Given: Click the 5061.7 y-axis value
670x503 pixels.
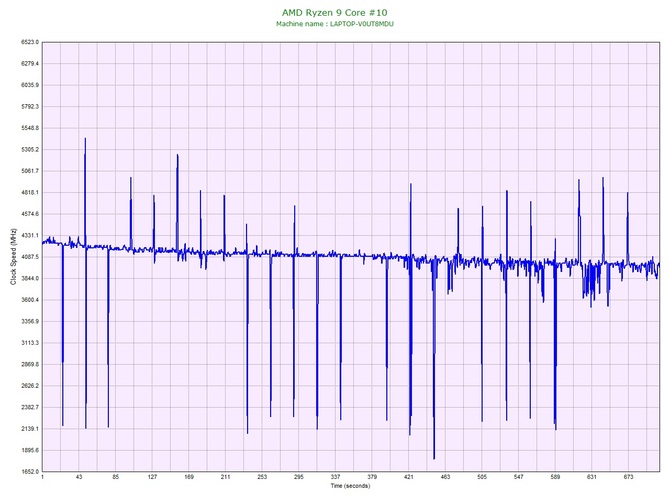Looking at the screenshot, I should (30, 171).
